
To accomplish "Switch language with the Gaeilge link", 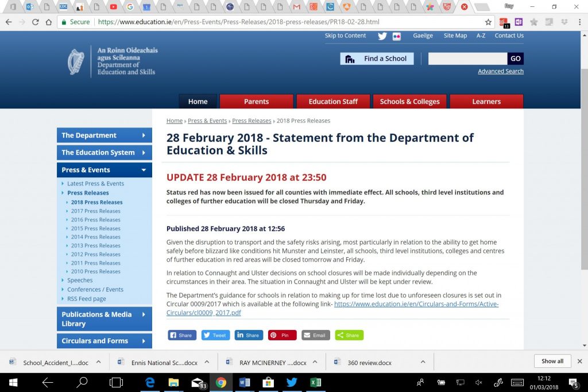I will click(423, 36).
